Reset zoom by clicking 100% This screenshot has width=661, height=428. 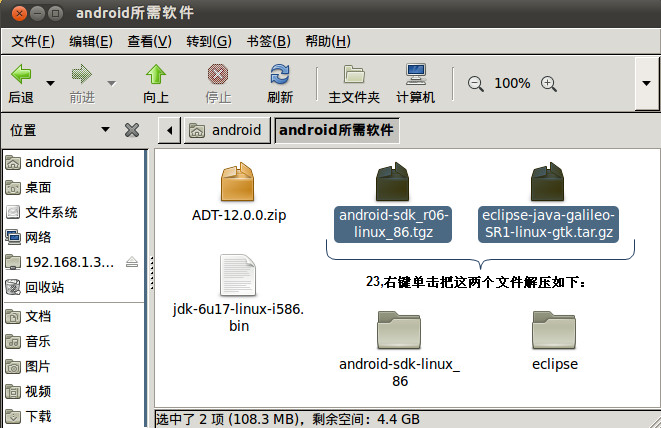click(x=512, y=83)
